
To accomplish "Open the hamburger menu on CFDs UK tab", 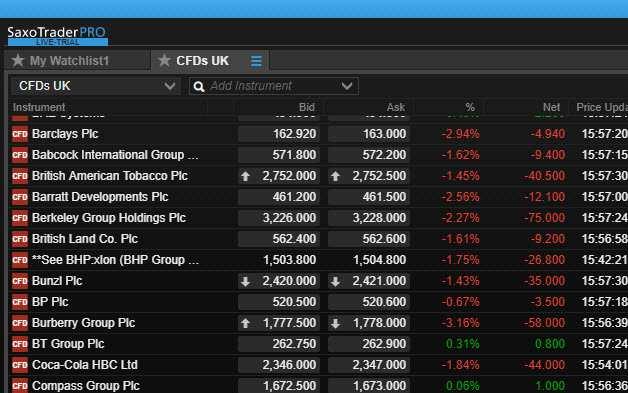I will tap(256, 61).
